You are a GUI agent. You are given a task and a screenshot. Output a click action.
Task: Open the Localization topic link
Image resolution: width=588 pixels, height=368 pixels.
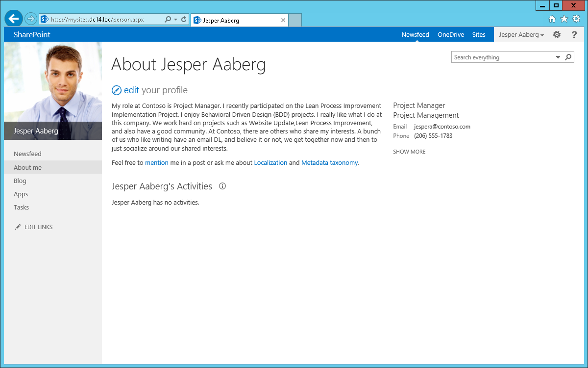270,163
